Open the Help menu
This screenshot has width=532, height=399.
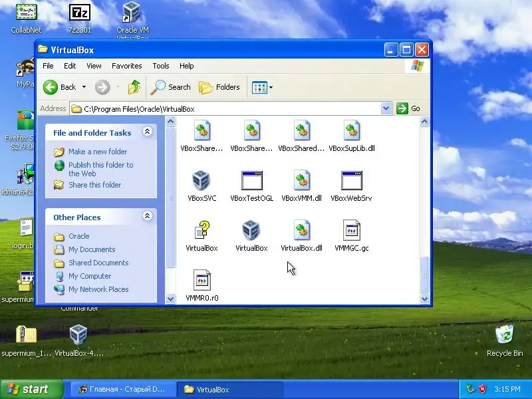(186, 66)
